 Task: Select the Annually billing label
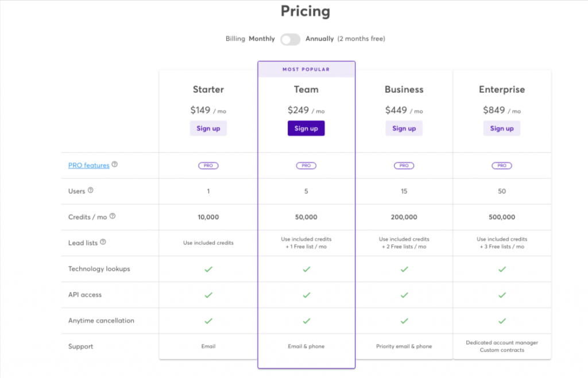point(319,39)
